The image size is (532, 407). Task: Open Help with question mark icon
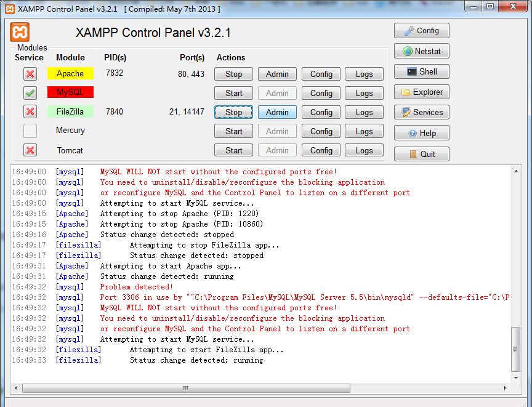coord(421,133)
